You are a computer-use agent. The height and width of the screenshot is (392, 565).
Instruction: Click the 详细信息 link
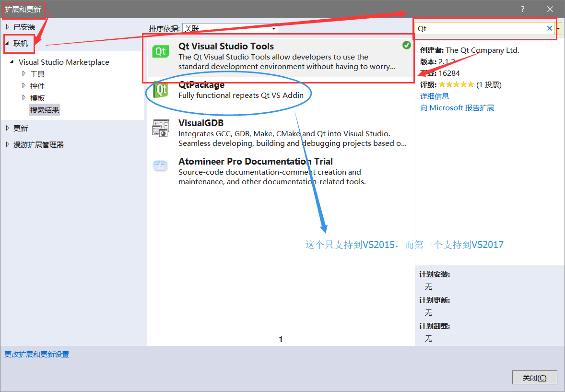point(435,96)
